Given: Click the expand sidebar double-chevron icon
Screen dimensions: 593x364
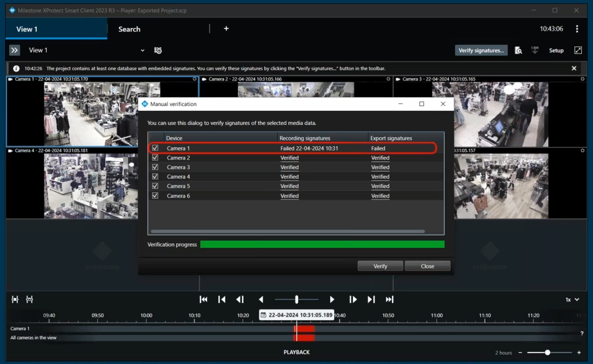Looking at the screenshot, I should pyautogui.click(x=14, y=50).
